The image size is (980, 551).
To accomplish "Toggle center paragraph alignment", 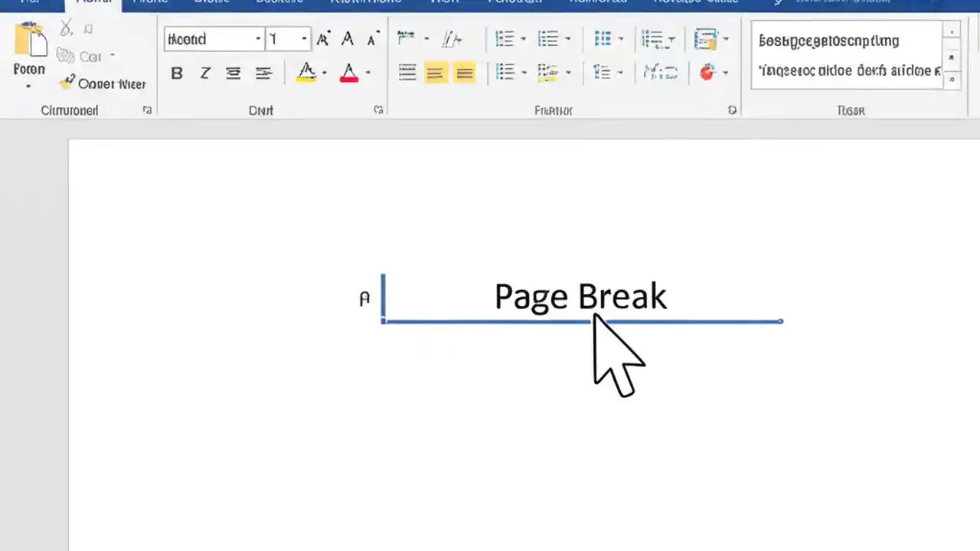I will pyautogui.click(x=435, y=73).
